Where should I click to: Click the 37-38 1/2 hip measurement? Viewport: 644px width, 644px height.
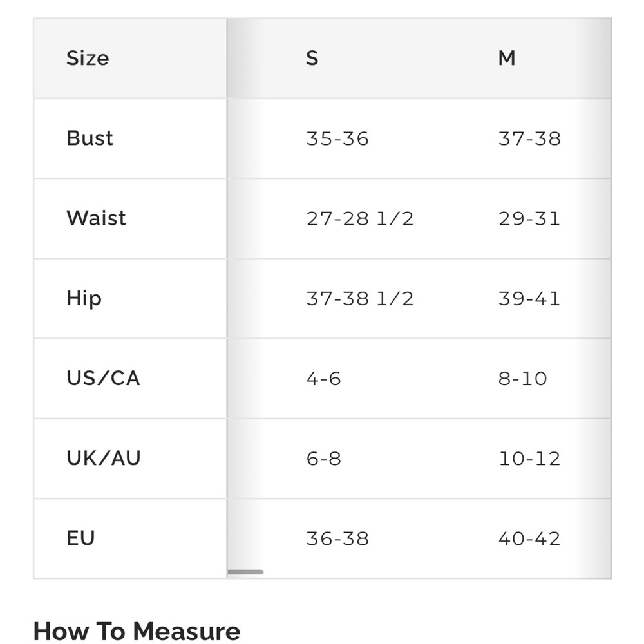tap(360, 299)
